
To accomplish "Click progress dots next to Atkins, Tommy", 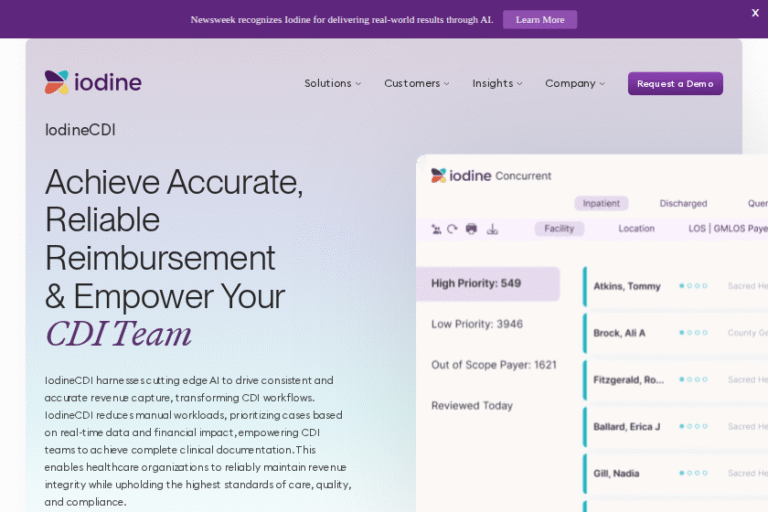I will click(x=693, y=286).
